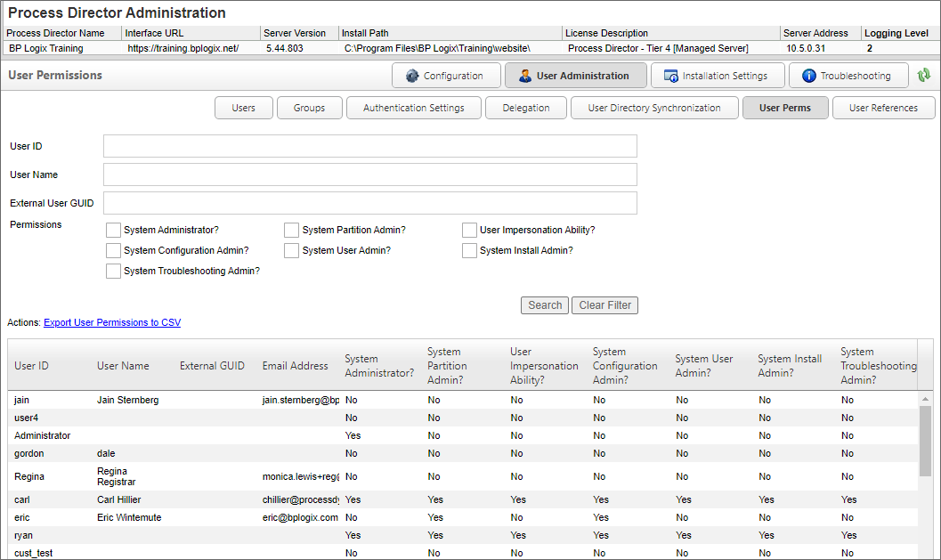Go to User Directory Synchronization tab
Screen dimensions: 941x560
pos(654,108)
